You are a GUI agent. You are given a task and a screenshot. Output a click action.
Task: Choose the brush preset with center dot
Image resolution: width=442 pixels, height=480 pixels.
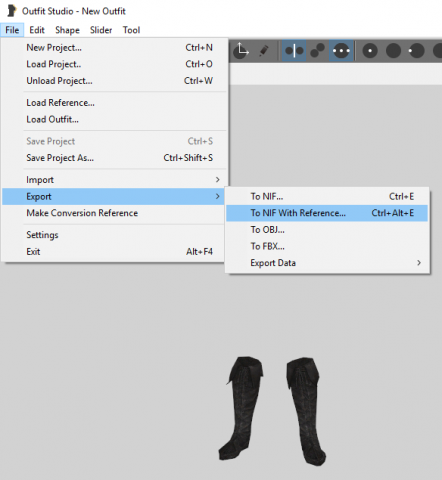click(370, 51)
